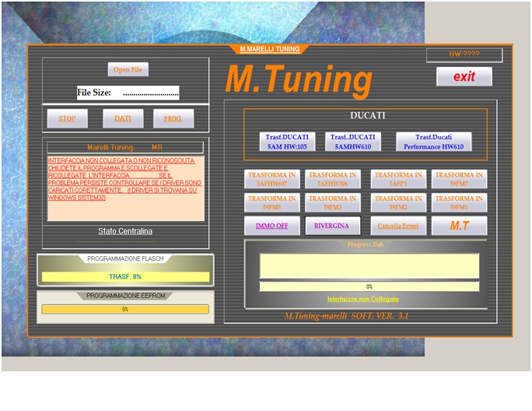This screenshot has width=532, height=411.
Task: Hit the STOP button
Action: [67, 118]
